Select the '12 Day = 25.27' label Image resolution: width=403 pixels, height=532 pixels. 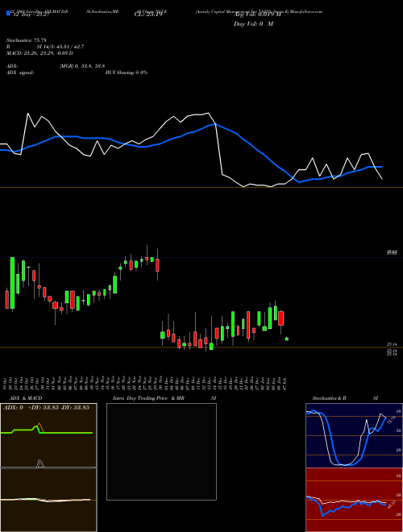pos(30,15)
